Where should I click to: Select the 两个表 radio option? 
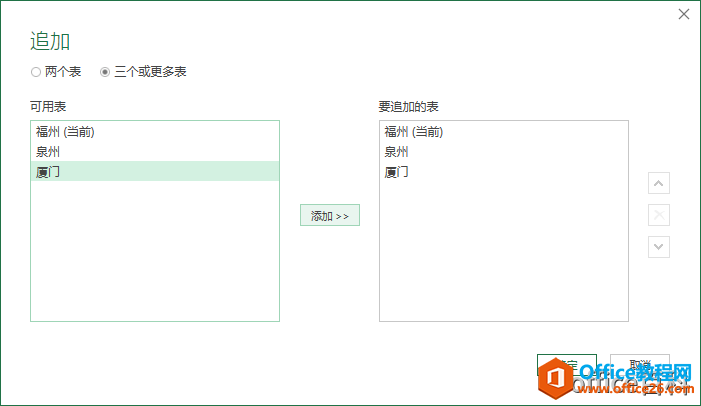(36, 72)
